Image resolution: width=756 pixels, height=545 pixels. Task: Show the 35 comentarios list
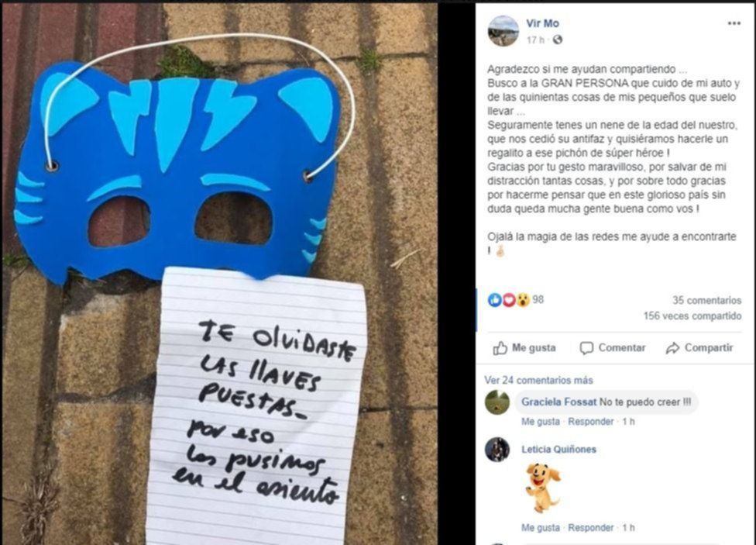pos(707,300)
